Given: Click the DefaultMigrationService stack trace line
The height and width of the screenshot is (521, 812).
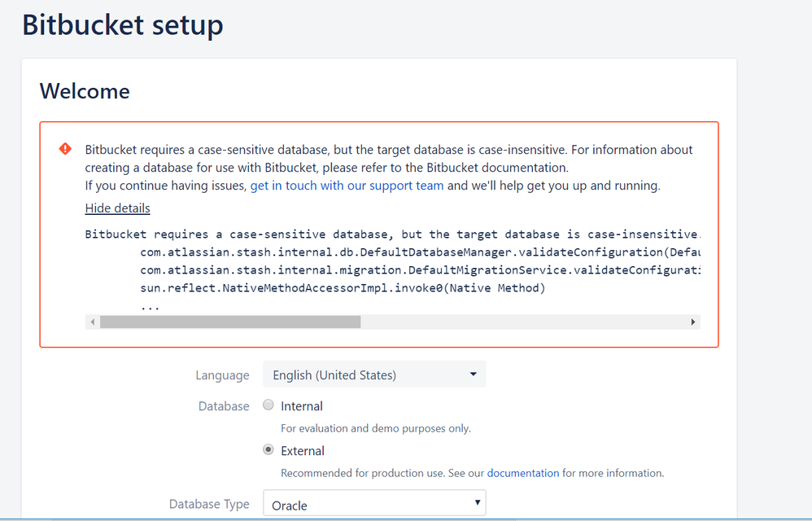Looking at the screenshot, I should pos(420,270).
